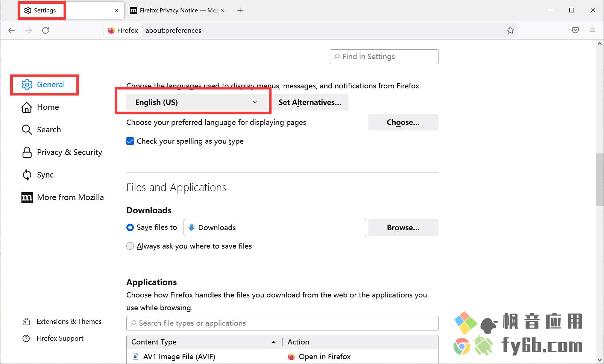This screenshot has height=364, width=604.
Task: Bookmark this page with the star icon
Action: [510, 30]
